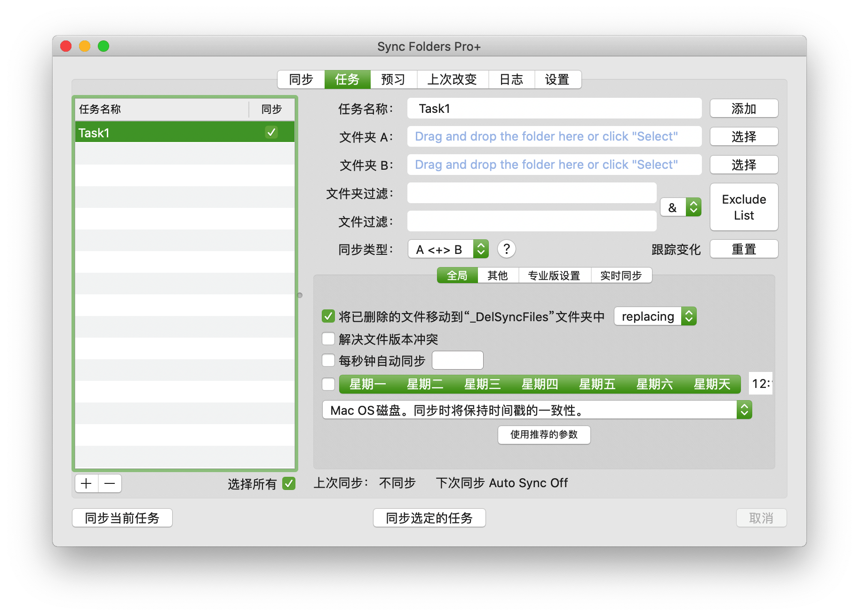Click 选择 button for 文件夹 A
The width and height of the screenshot is (859, 616).
tap(743, 137)
